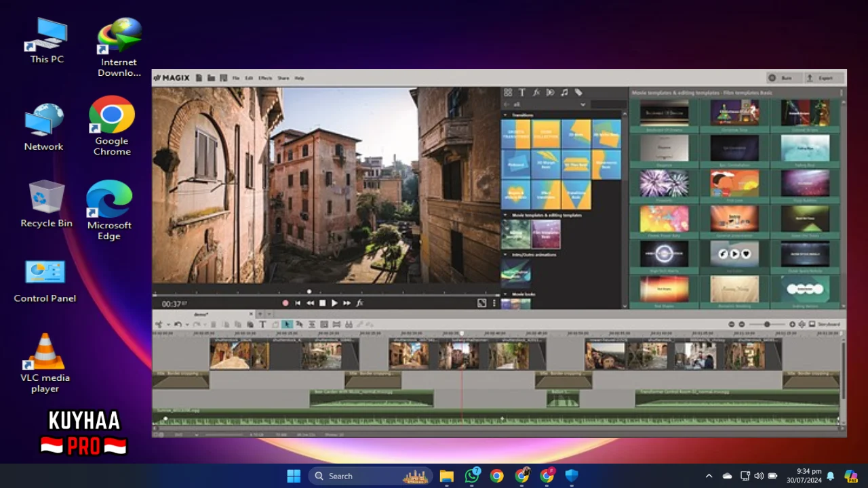Zoom out timeline with minus icon
Image resolution: width=868 pixels, height=488 pixels.
pos(741,325)
